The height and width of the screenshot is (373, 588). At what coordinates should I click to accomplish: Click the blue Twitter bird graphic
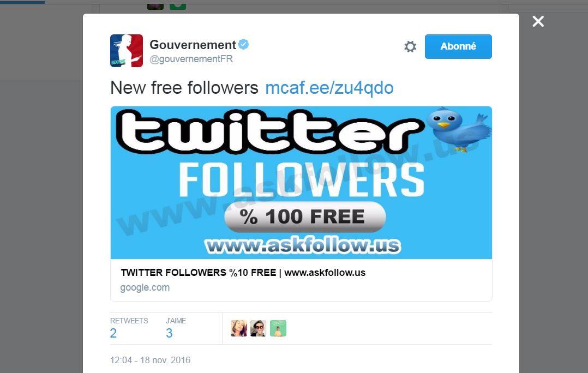pyautogui.click(x=459, y=128)
